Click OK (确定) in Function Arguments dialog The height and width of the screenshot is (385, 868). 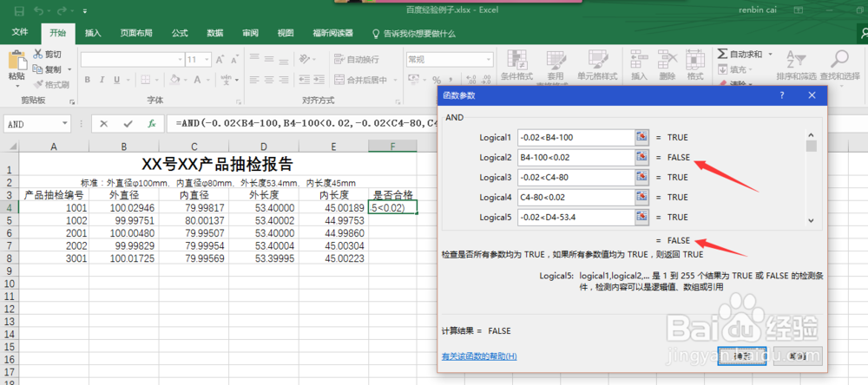coord(742,356)
